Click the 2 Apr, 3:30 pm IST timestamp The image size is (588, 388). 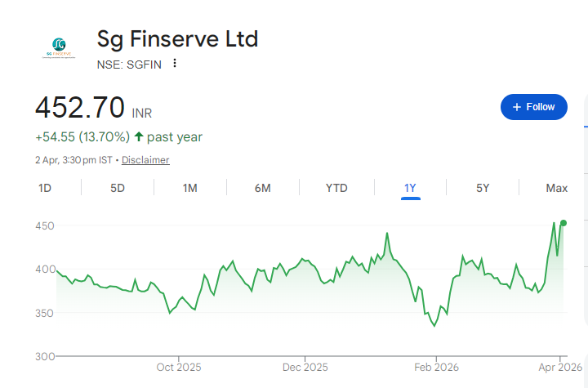tap(73, 160)
